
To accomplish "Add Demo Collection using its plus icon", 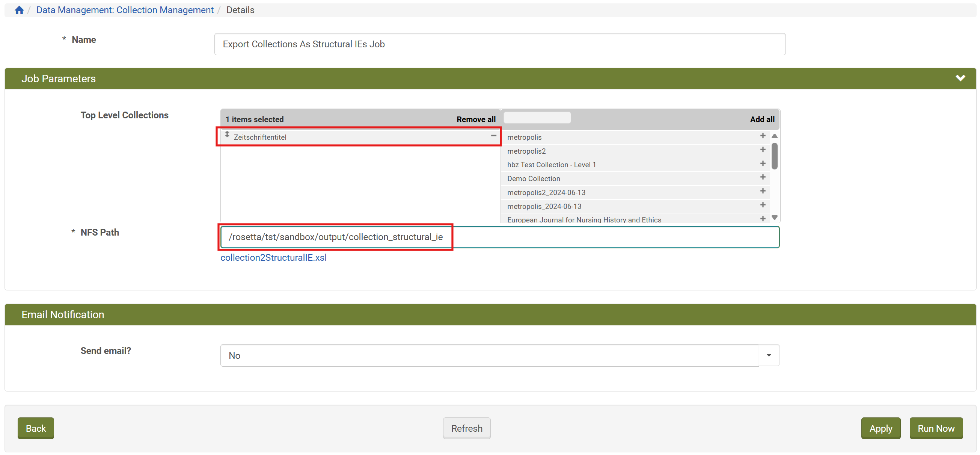I will (x=763, y=177).
